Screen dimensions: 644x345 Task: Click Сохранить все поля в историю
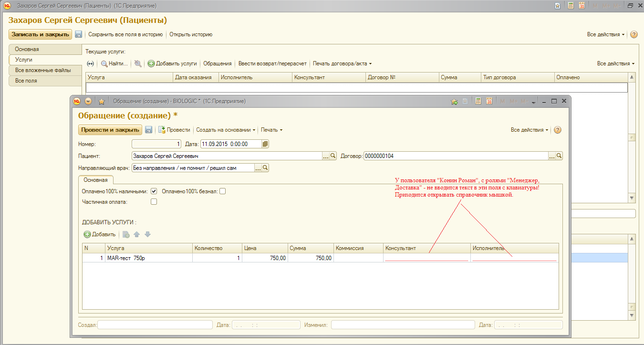click(125, 34)
